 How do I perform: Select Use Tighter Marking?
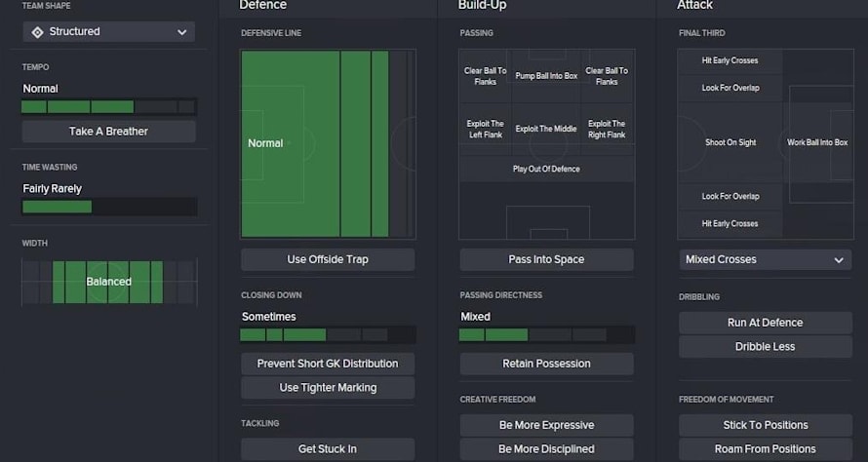tap(328, 388)
